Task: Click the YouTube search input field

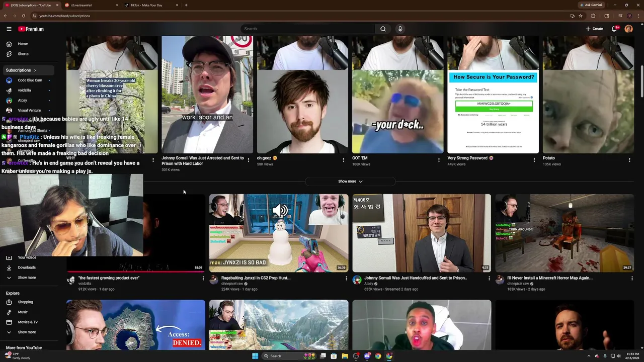Action: [x=307, y=29]
